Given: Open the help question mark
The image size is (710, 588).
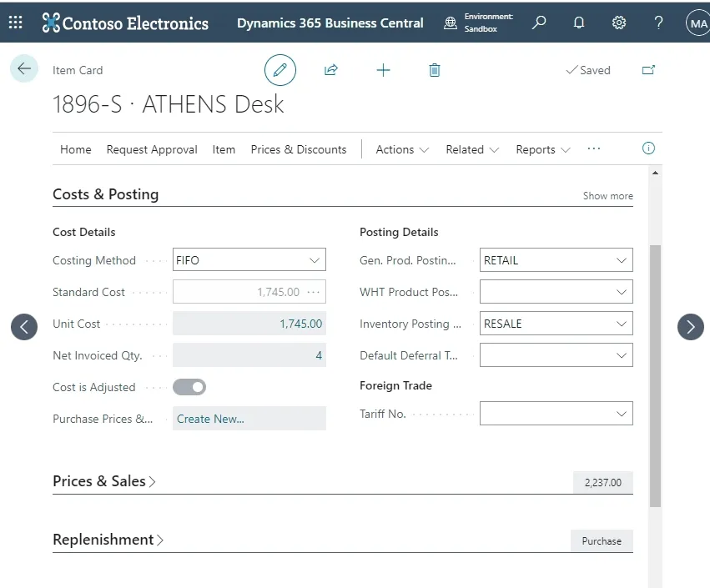Looking at the screenshot, I should click(659, 23).
